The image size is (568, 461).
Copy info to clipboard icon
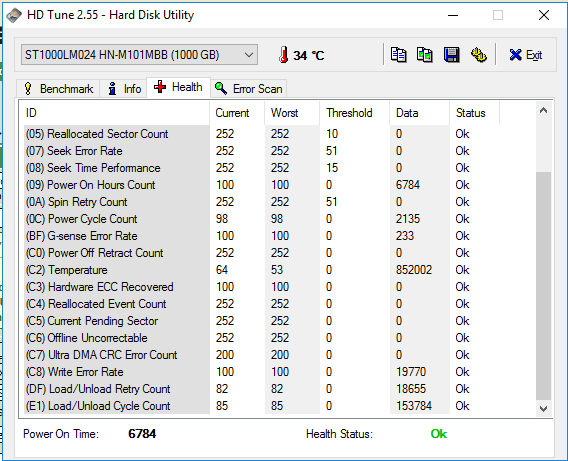point(398,55)
